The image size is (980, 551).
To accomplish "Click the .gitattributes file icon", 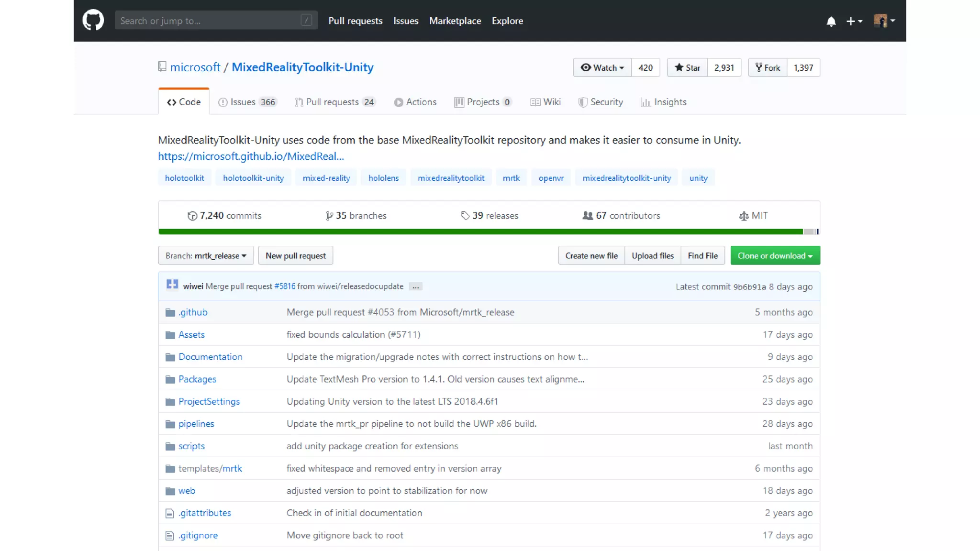I will tap(169, 513).
